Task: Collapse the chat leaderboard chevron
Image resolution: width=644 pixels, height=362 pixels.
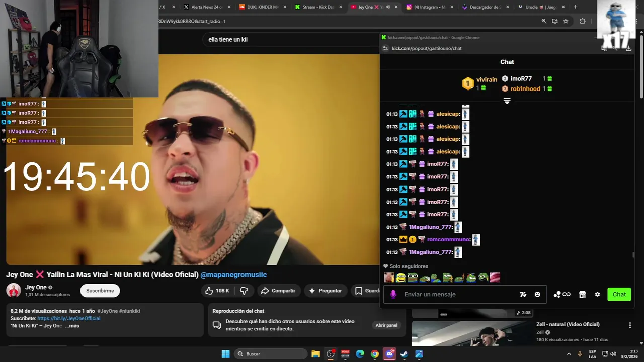Action: (x=507, y=101)
